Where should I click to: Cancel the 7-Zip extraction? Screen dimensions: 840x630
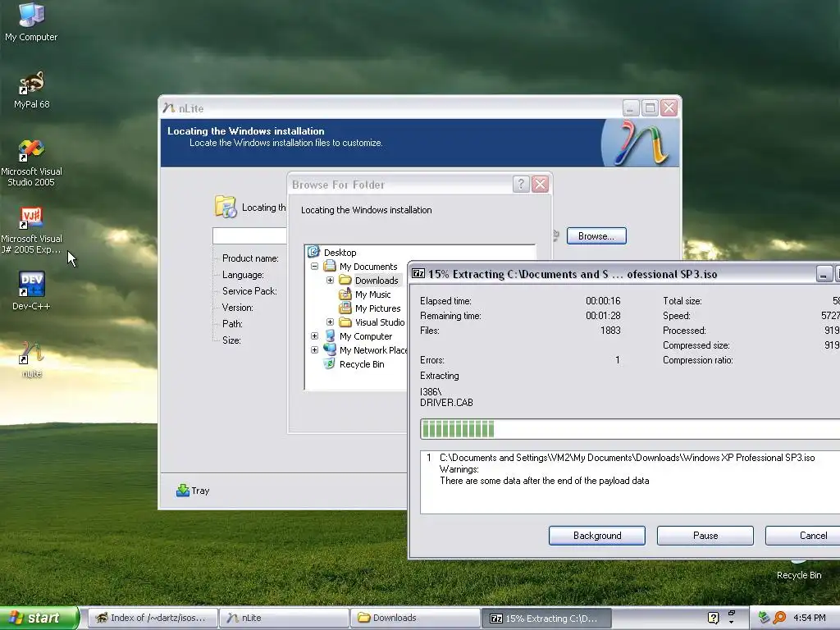pyautogui.click(x=802, y=536)
